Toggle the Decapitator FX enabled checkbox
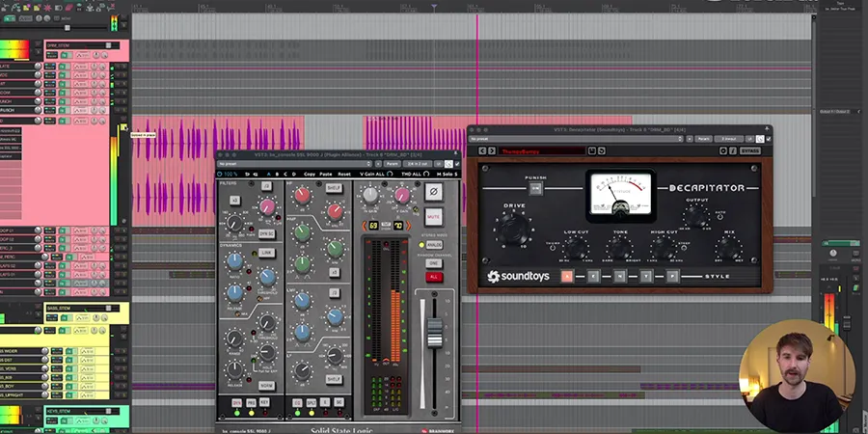868x434 pixels. click(768, 139)
